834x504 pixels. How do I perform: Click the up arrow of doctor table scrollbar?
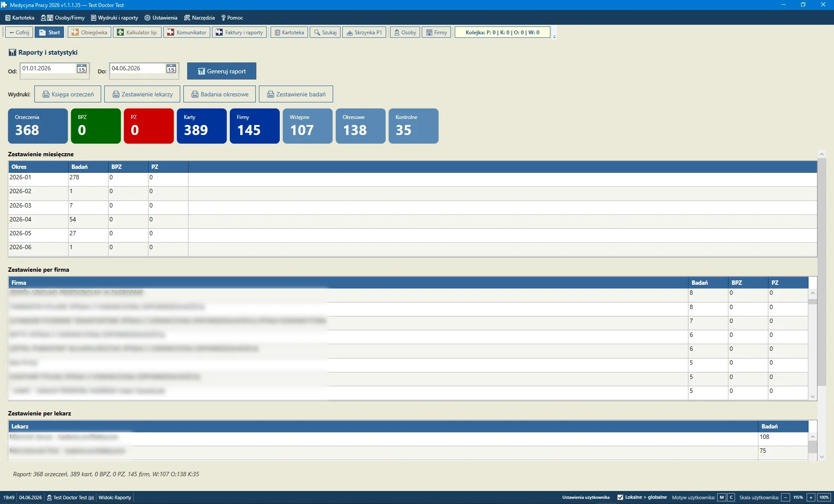click(x=813, y=437)
